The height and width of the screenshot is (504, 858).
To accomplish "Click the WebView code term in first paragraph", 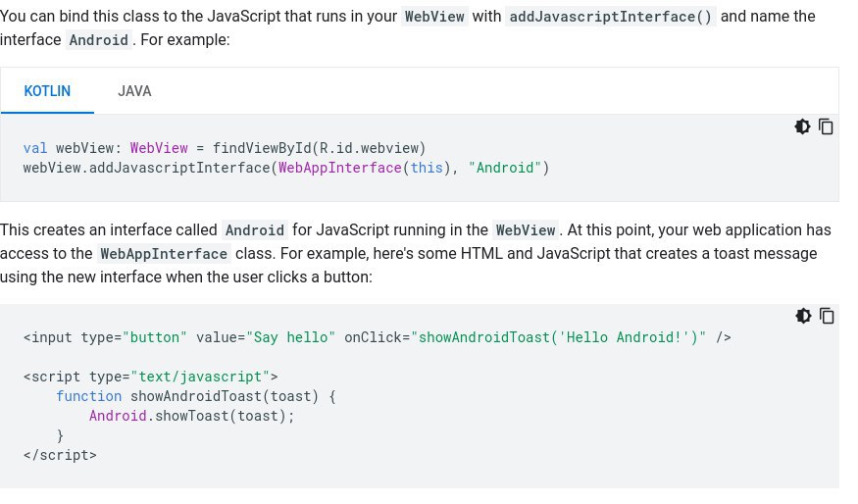I will coord(434,17).
